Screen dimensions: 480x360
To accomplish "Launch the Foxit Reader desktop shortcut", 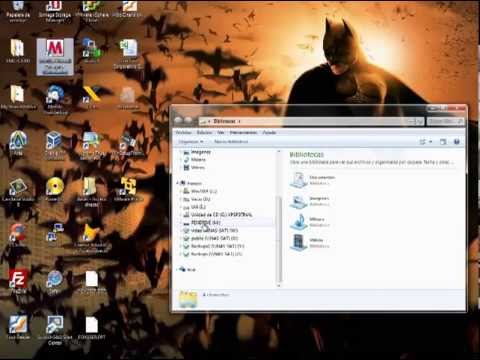I will click(18, 327).
